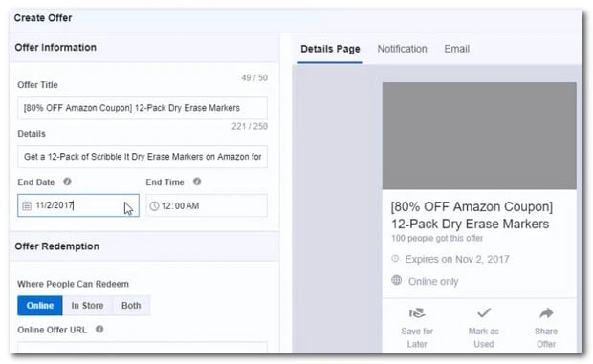Click the '221 / 250' character counter
The height and width of the screenshot is (364, 593).
[x=250, y=126]
